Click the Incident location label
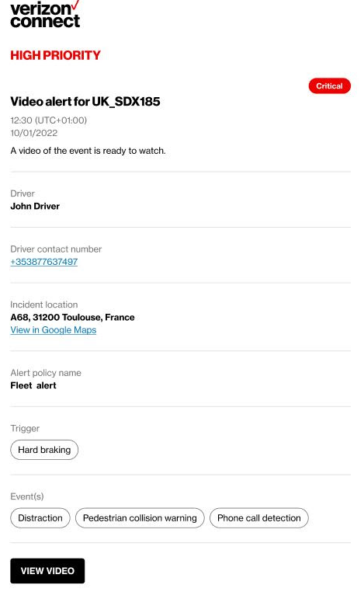 click(x=43, y=305)
